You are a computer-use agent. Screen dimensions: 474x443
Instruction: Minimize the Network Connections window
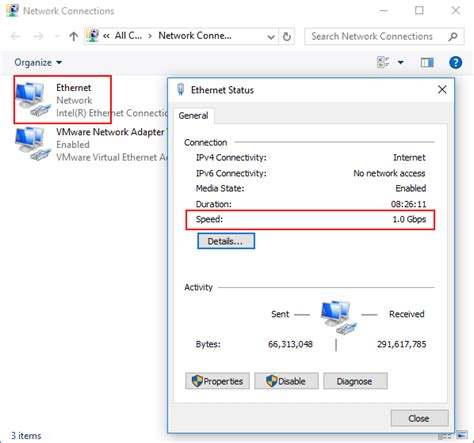[x=384, y=11]
